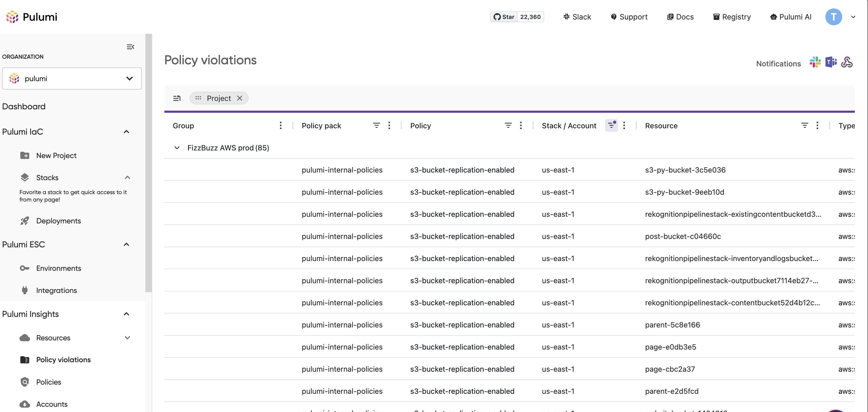Click resource page-cbc2a37
The height and width of the screenshot is (412, 868).
click(669, 369)
